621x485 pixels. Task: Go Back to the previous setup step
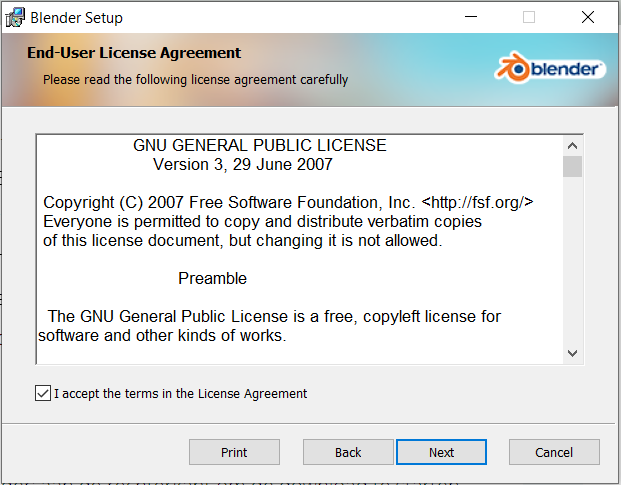pos(348,452)
